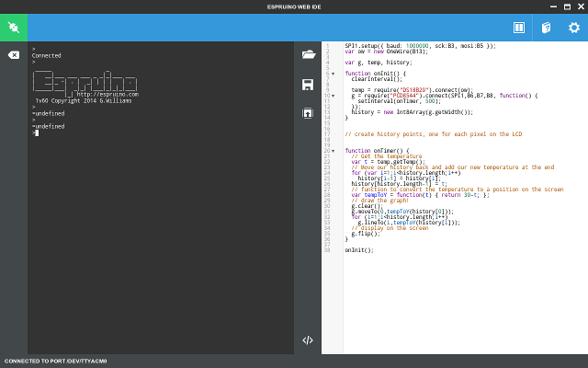Click the '// draw the graph!' comment
This screenshot has height=368, width=588.
pos(379,201)
